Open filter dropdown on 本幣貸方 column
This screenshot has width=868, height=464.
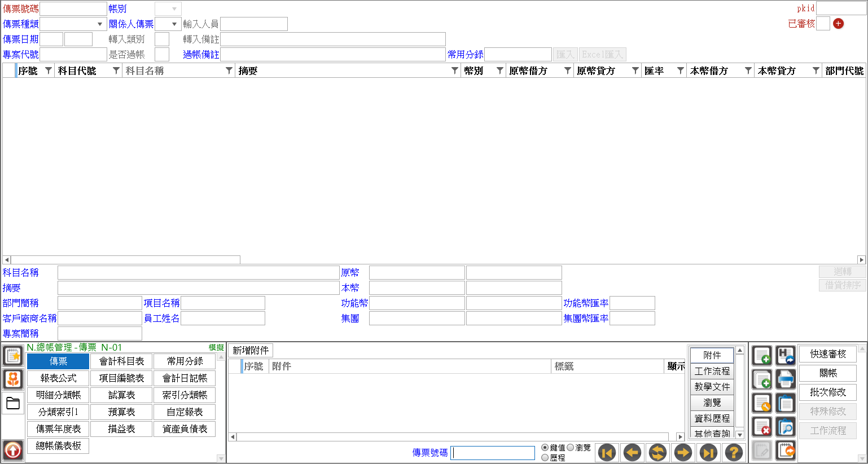click(816, 70)
